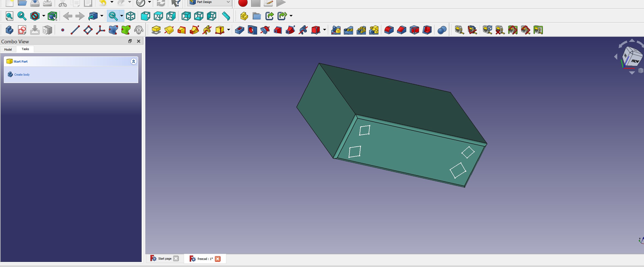Set view to front
The height and width of the screenshot is (267, 644).
coord(146,16)
